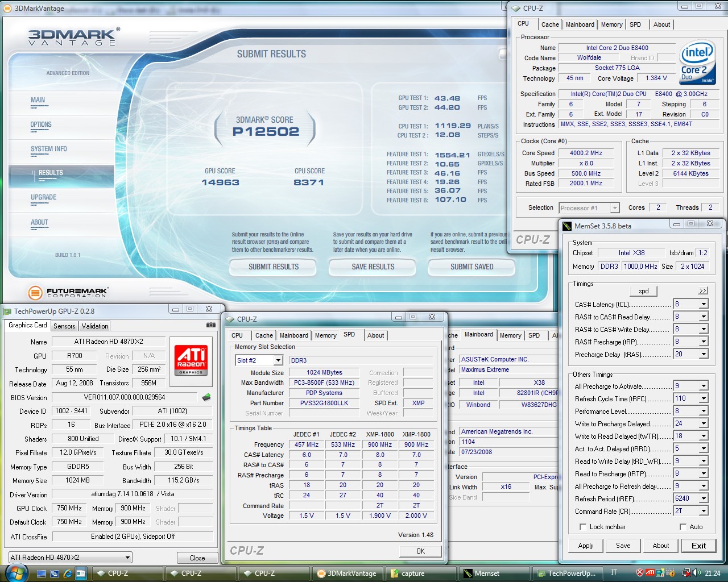This screenshot has width=728, height=582.
Task: Click the Exit button in MemSet
Action: point(699,546)
